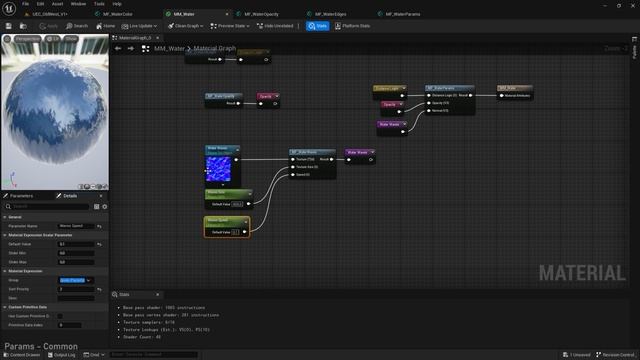The width and height of the screenshot is (640, 360).
Task: Collapse Custom Primitive Data section
Action: coord(5,307)
